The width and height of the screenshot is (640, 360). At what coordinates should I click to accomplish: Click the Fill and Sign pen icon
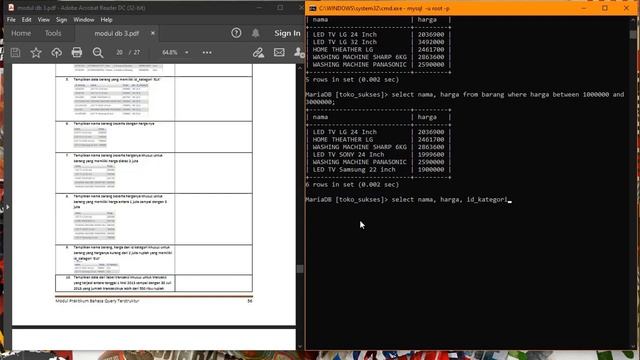[258, 52]
